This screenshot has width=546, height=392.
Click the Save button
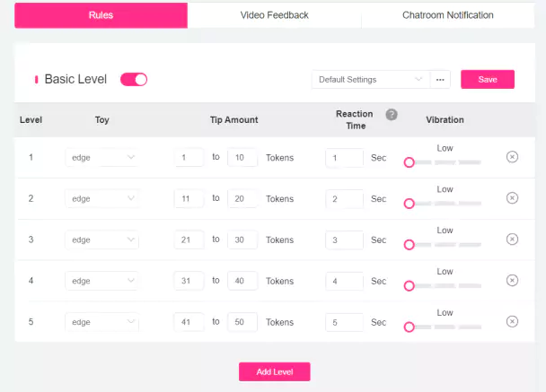pyautogui.click(x=488, y=79)
